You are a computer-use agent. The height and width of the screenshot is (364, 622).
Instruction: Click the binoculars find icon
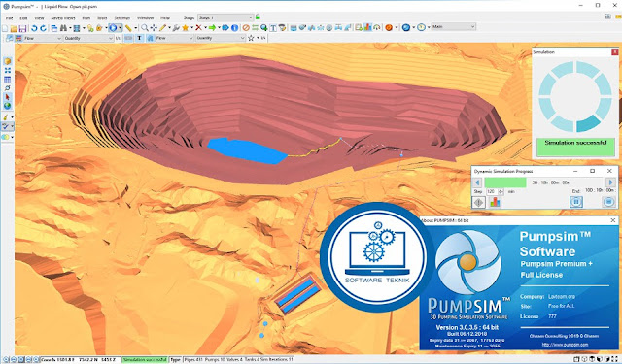(x=63, y=28)
